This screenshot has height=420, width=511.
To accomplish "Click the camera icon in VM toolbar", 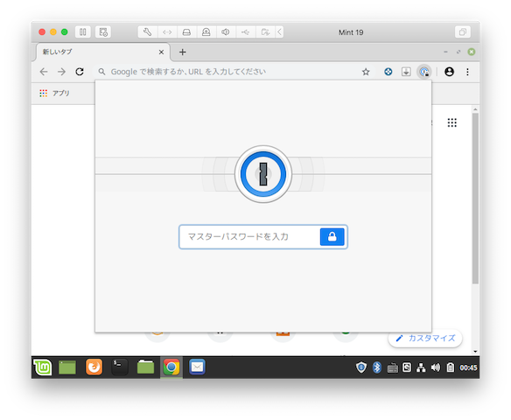I will (206, 31).
